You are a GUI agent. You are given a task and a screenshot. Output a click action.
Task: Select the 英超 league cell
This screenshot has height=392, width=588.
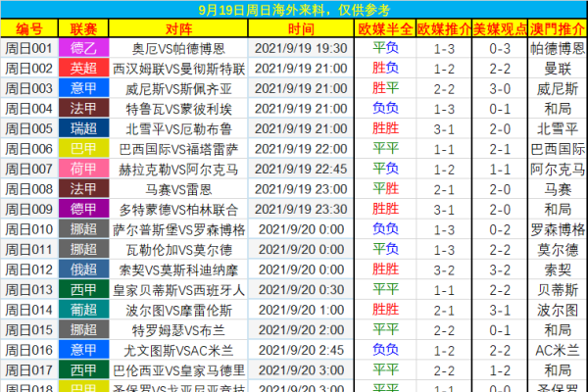pyautogui.click(x=83, y=69)
